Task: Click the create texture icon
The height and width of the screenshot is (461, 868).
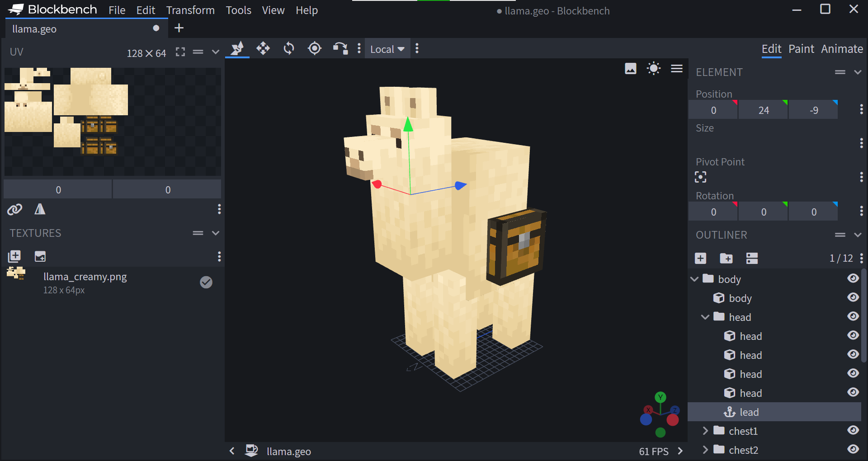Action: coord(40,257)
